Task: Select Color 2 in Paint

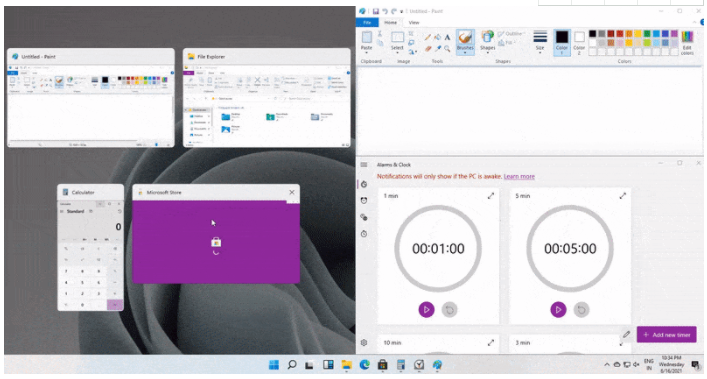Action: pyautogui.click(x=579, y=42)
